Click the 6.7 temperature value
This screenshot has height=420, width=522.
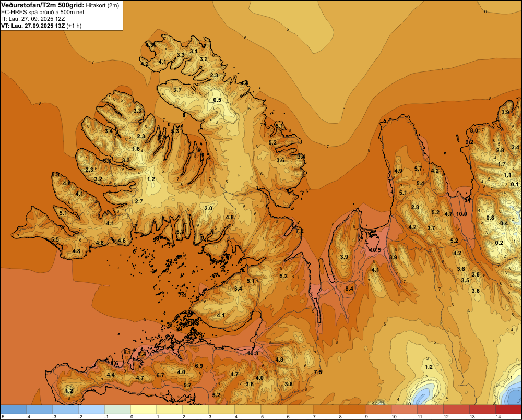pyautogui.click(x=160, y=375)
